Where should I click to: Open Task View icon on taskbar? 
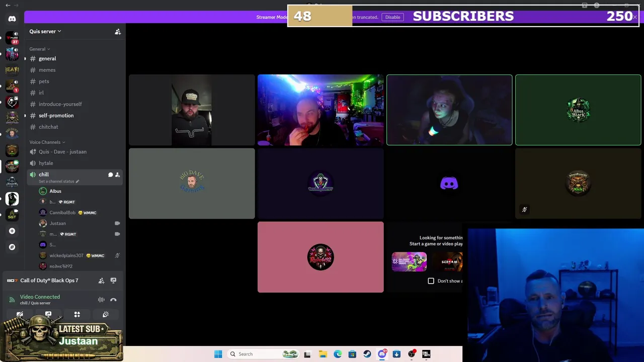307,354
